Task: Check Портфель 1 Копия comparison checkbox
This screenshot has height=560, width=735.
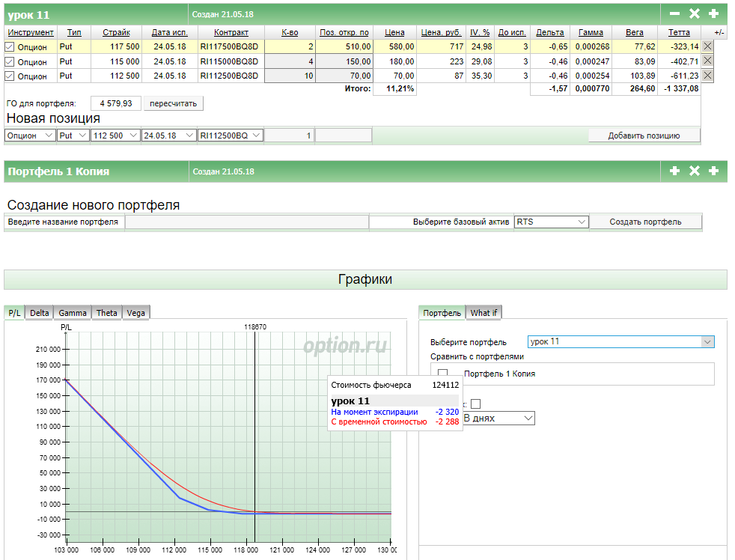Action: [x=442, y=374]
